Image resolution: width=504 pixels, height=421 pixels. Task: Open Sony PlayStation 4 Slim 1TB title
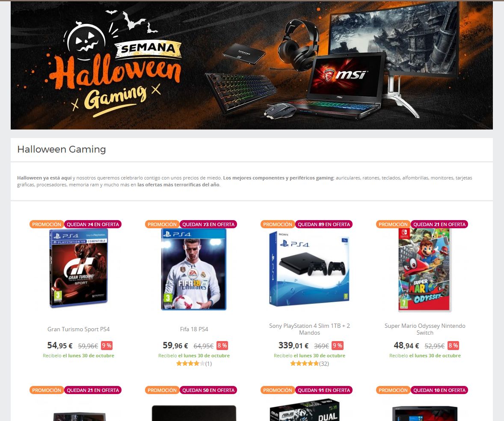[x=309, y=329]
